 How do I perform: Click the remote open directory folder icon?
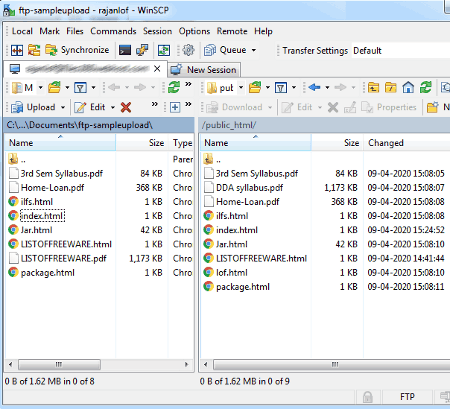(x=255, y=88)
